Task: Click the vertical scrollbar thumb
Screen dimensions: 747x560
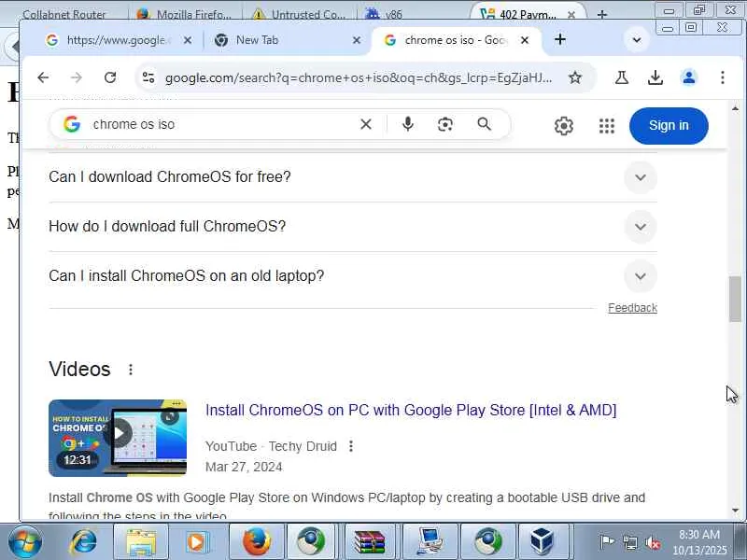Action: pyautogui.click(x=735, y=299)
